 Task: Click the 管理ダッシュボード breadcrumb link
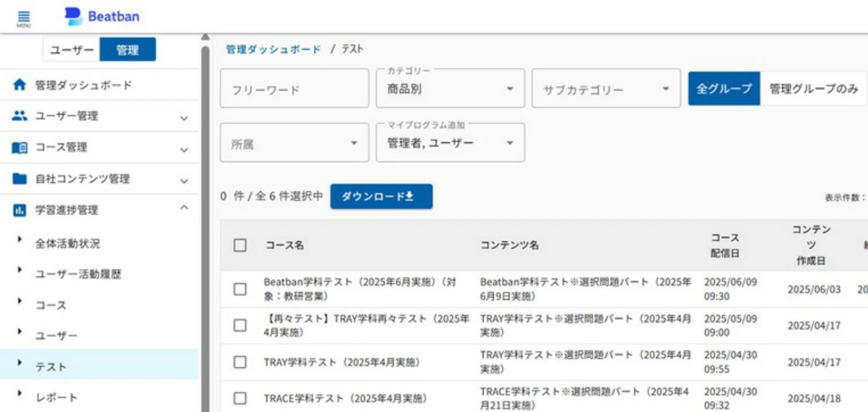pyautogui.click(x=273, y=49)
